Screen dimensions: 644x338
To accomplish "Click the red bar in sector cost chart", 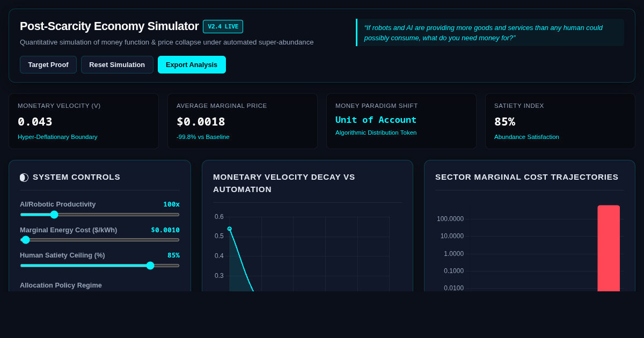I will point(609,248).
